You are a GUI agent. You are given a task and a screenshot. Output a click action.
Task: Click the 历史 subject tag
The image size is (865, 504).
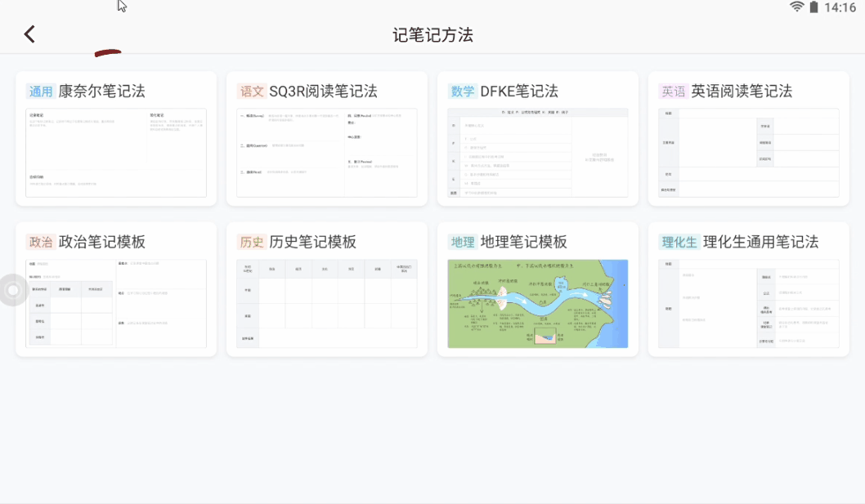(252, 243)
